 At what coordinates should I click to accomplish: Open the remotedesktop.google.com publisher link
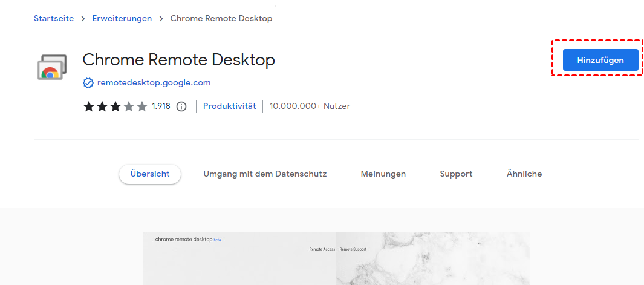coord(154,83)
